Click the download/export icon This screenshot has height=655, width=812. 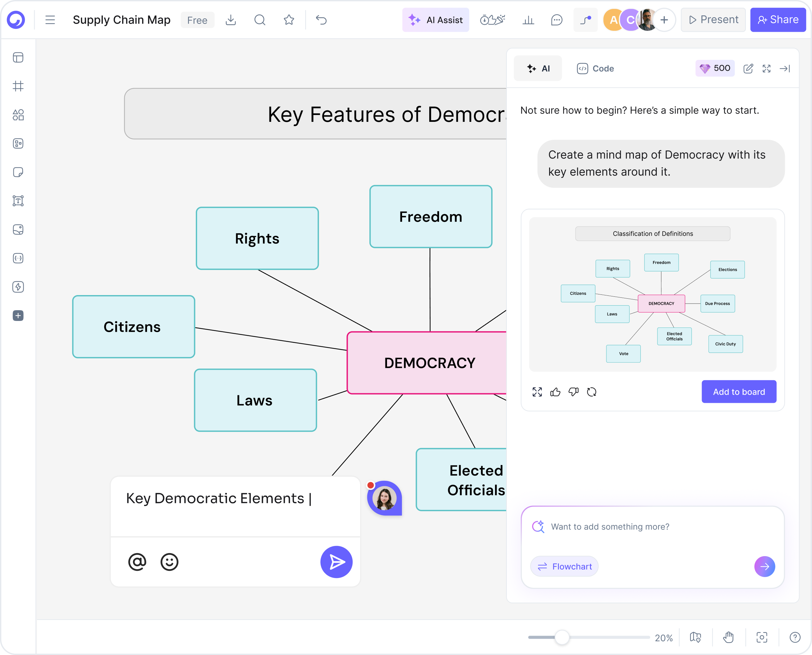[x=231, y=20]
